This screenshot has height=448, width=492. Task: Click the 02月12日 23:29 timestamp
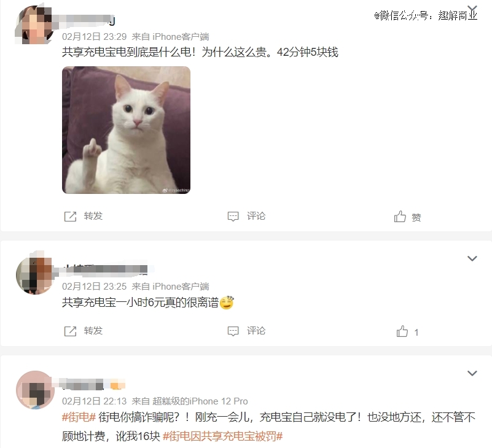click(x=94, y=37)
